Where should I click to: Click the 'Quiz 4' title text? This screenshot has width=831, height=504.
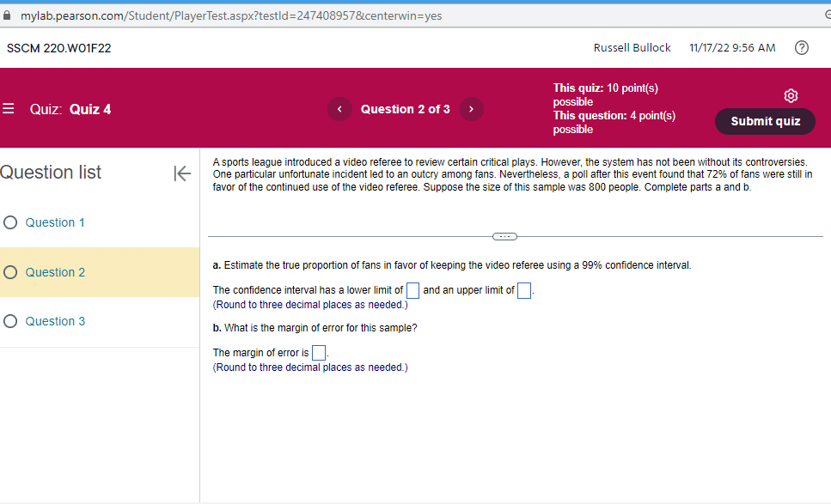pyautogui.click(x=90, y=109)
